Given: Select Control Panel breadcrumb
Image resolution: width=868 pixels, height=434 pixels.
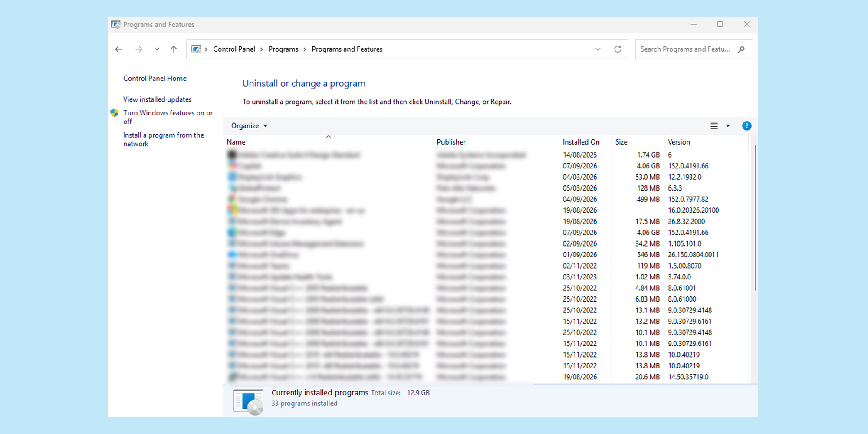Looking at the screenshot, I should (x=234, y=49).
